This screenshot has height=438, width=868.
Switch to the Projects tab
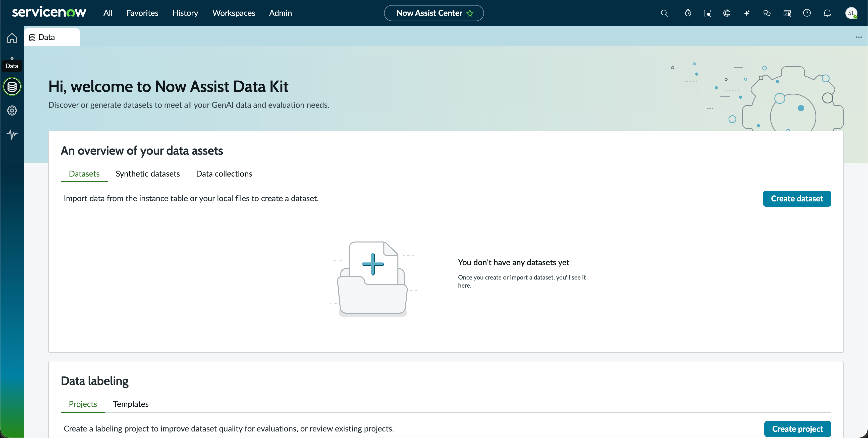83,404
